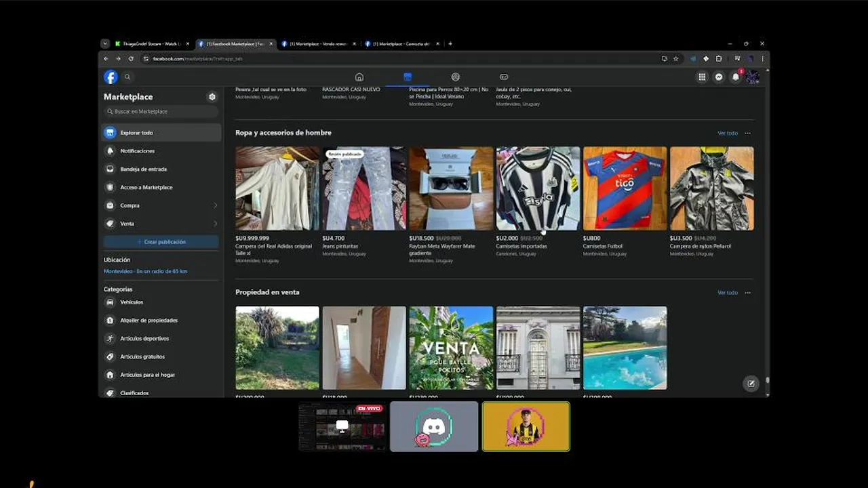Click Ver todo for Propiedad en venta
The width and height of the screenshot is (868, 488).
[x=728, y=293]
